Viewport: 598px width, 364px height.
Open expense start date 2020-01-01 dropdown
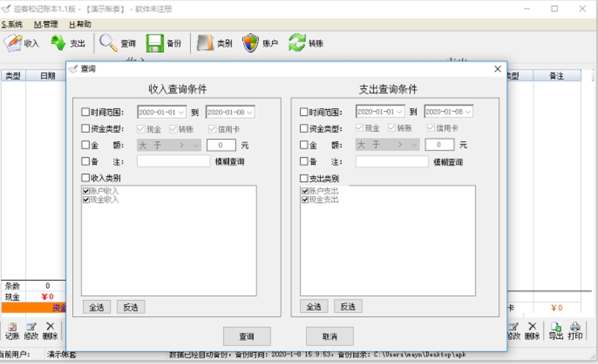click(399, 111)
